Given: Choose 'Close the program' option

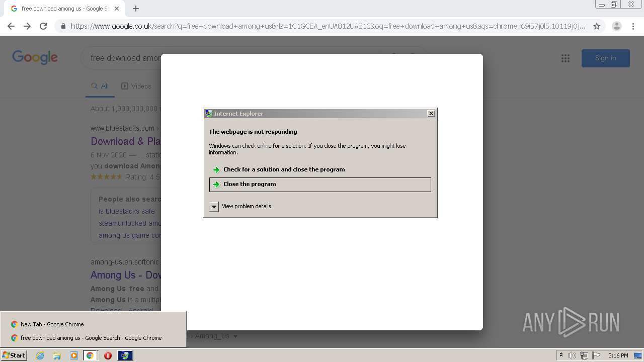Looking at the screenshot, I should (x=320, y=185).
